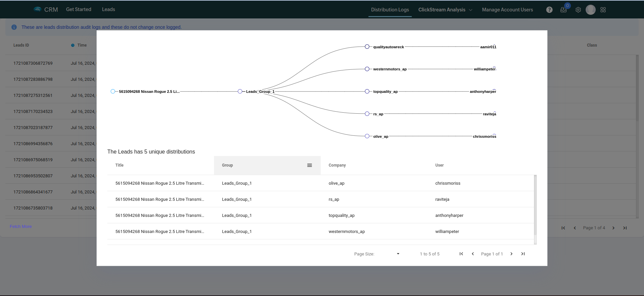Click the aamir011 tree label
This screenshot has width=644, height=296.
click(x=488, y=47)
